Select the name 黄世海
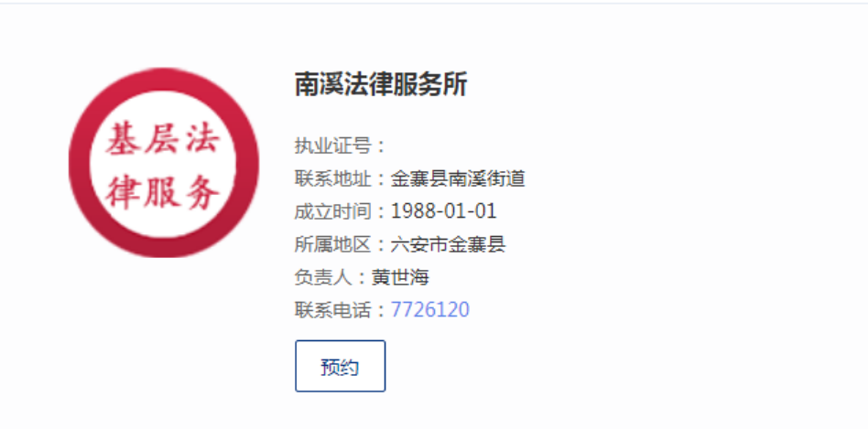This screenshot has height=429, width=868. point(400,277)
